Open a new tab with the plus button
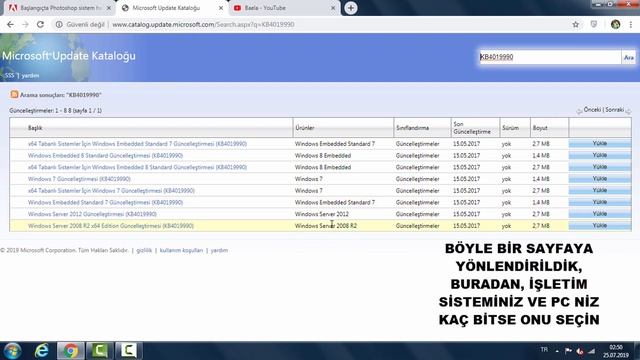Screen dimensions: 640x360 click(351, 8)
